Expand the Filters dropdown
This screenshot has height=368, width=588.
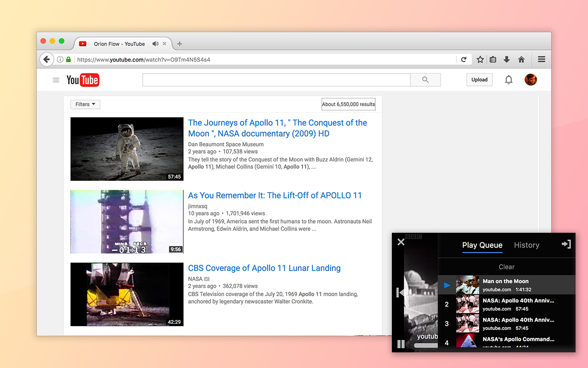(85, 104)
